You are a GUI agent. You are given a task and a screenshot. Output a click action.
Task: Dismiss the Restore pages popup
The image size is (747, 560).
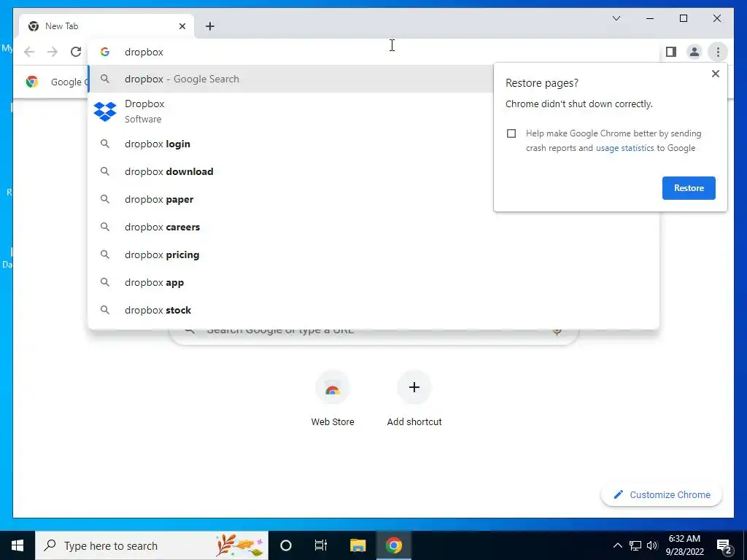[x=715, y=74]
